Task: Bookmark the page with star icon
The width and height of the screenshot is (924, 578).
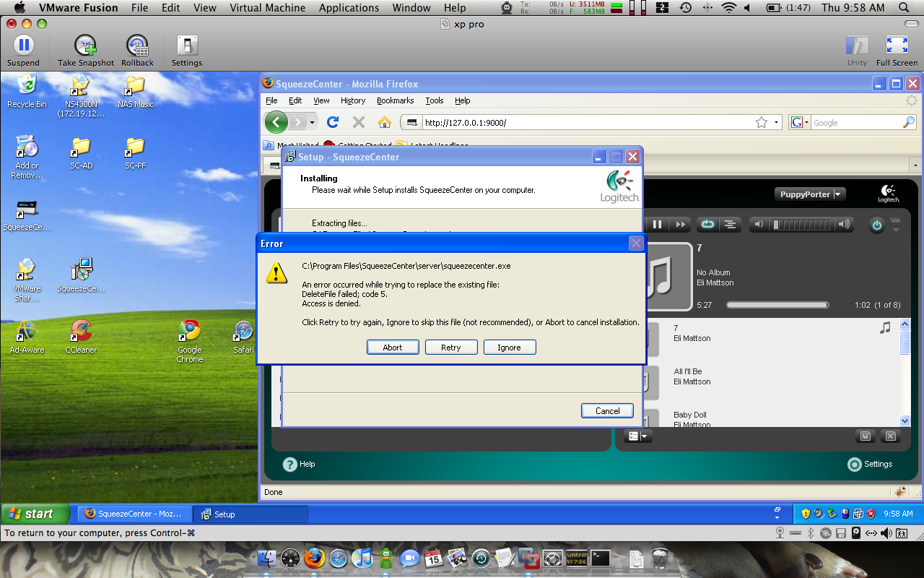Action: (x=761, y=123)
